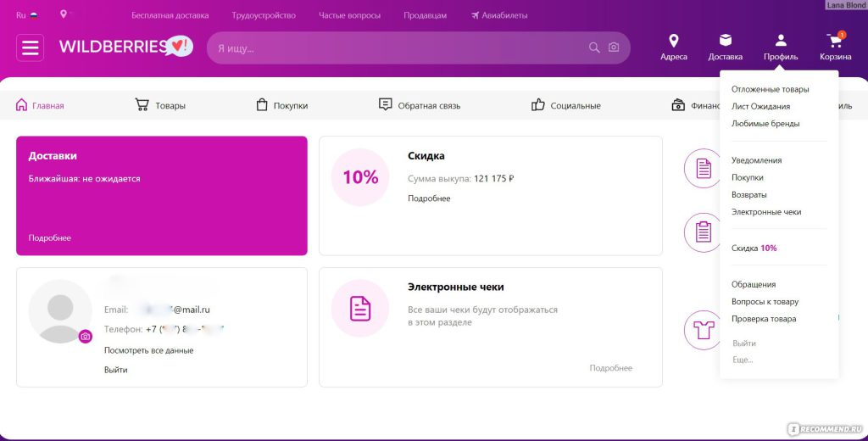Select Покупки in profile dropdown
The height and width of the screenshot is (441, 868).
[x=748, y=177]
